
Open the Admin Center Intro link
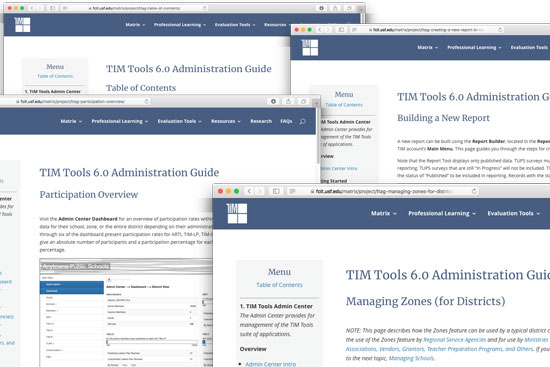[x=270, y=364]
